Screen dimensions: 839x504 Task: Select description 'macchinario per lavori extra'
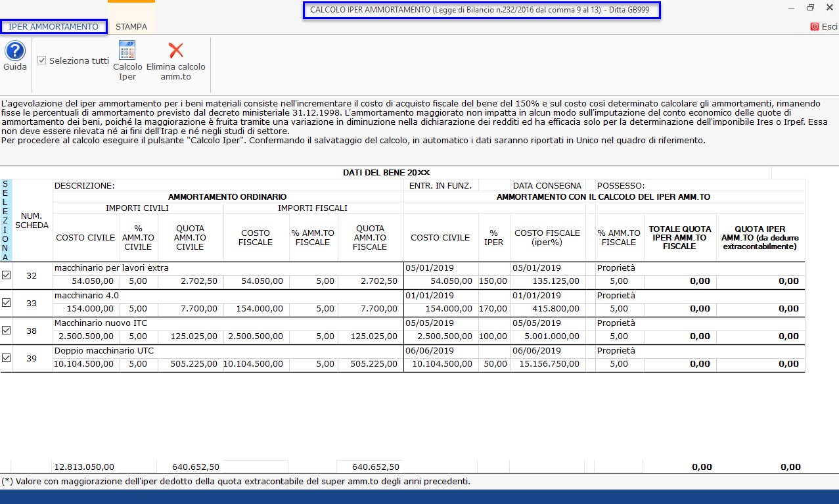[111, 267]
